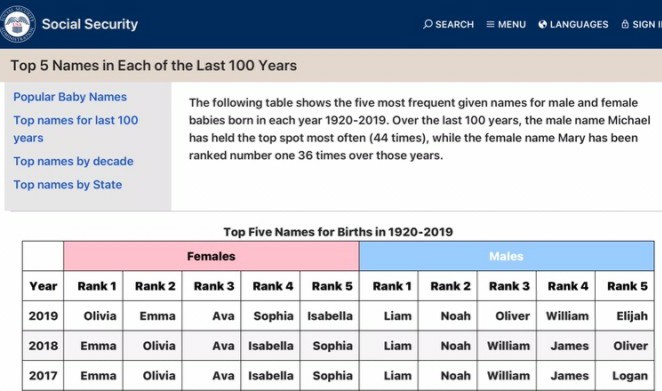Go to Social Security home text
Screen dimensions: 662x391
[x=90, y=24]
